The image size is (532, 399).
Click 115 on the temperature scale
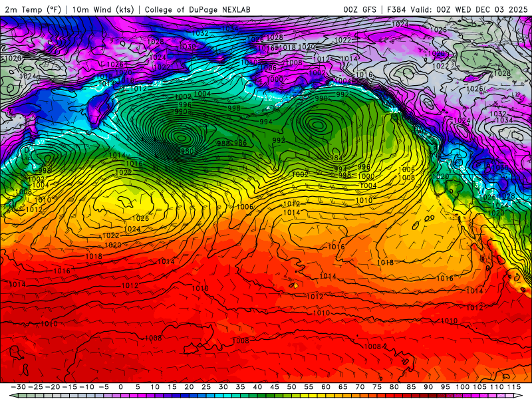(x=513, y=387)
